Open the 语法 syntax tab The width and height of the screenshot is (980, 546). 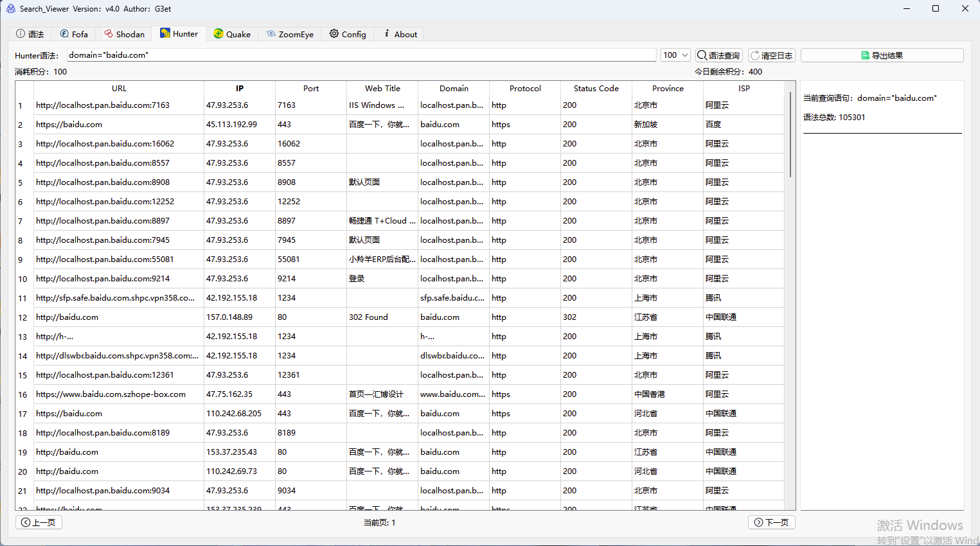[x=30, y=34]
